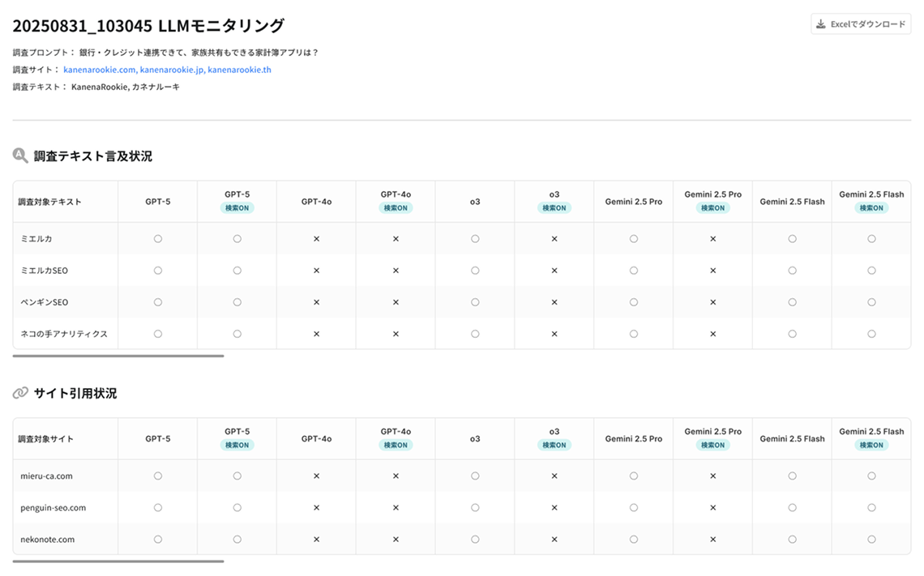This screenshot has width=924, height=576.
Task: Click the chain link icon beside サイト引用状況
Action: 20,393
